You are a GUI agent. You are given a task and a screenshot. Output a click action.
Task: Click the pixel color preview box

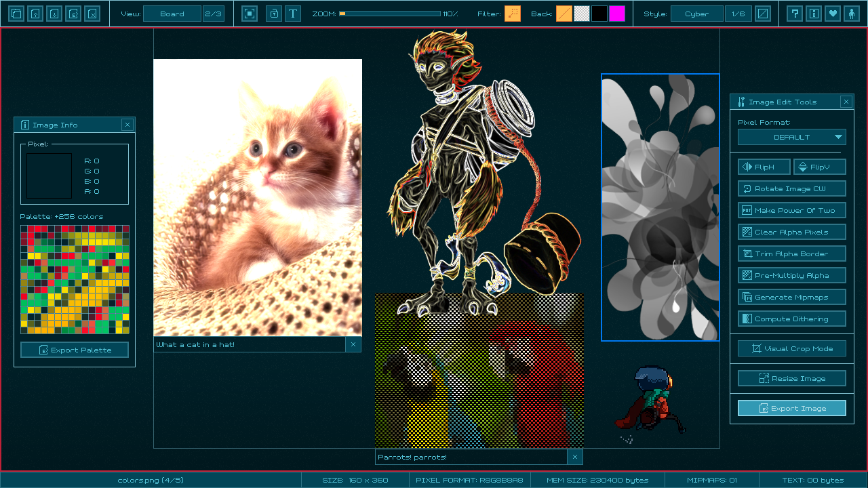(49, 176)
